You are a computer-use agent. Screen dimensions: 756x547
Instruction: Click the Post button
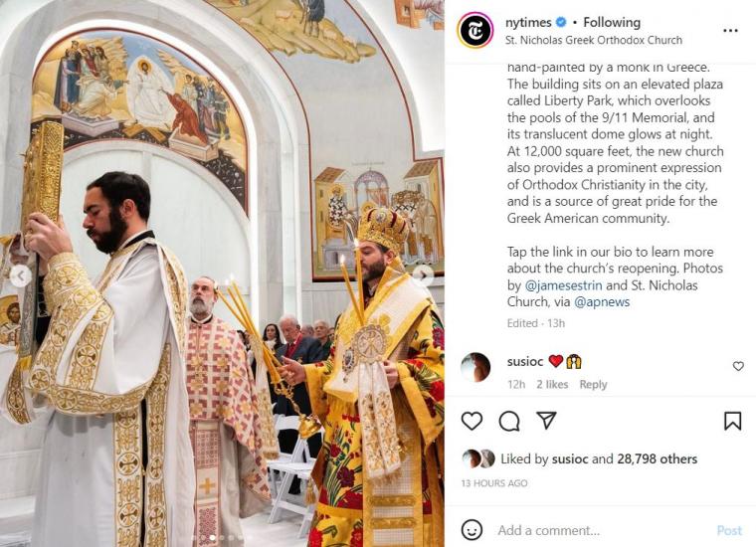click(x=729, y=531)
